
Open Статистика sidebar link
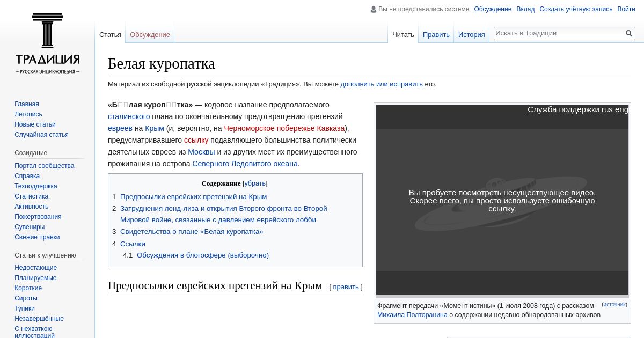(31, 196)
